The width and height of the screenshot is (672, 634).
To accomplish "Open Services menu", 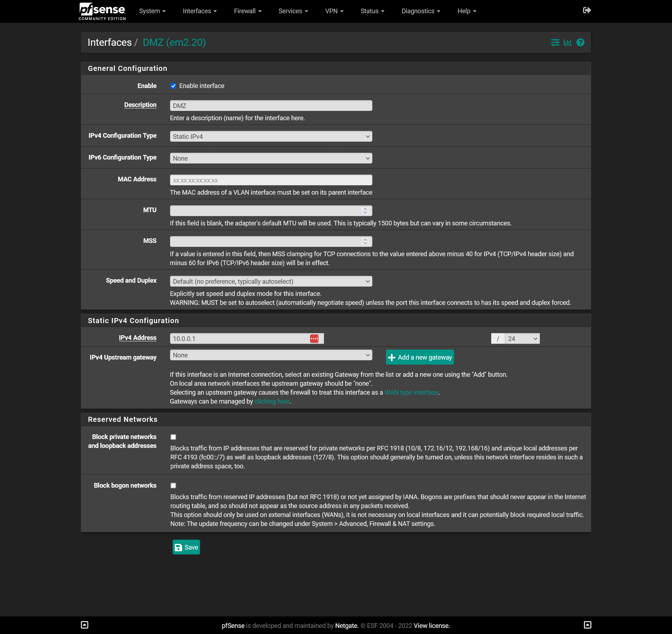I will (x=293, y=11).
